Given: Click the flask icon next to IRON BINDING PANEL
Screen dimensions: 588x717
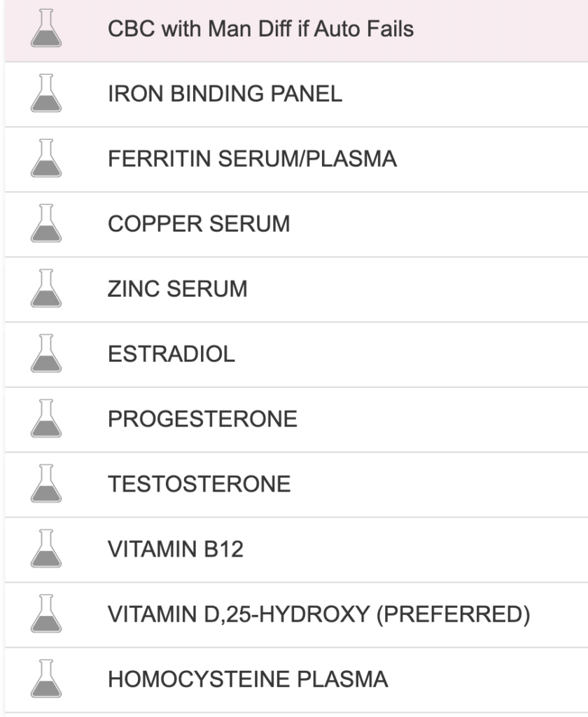Looking at the screenshot, I should [46, 93].
